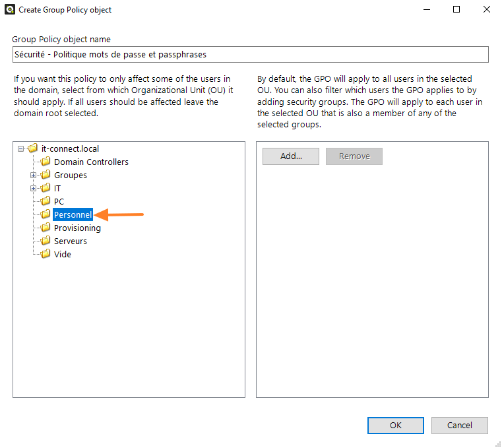The height and width of the screenshot is (448, 502).
Task: Select the Provisioning organizational unit
Action: coord(77,228)
